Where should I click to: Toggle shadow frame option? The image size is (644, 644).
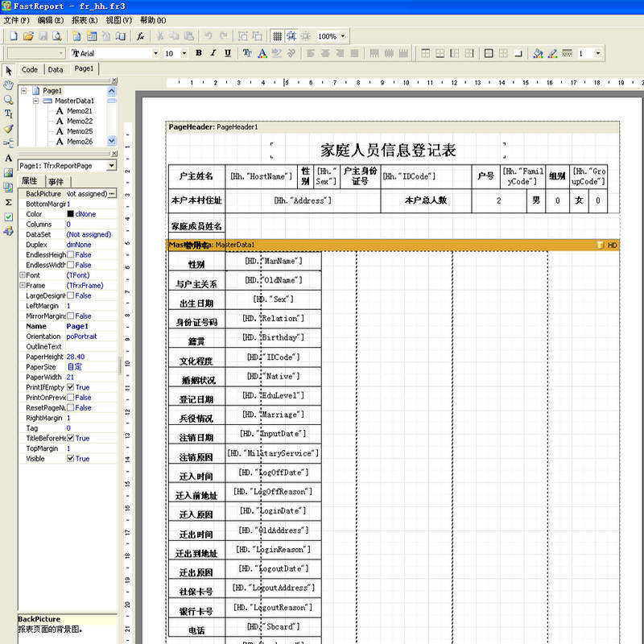[518, 53]
